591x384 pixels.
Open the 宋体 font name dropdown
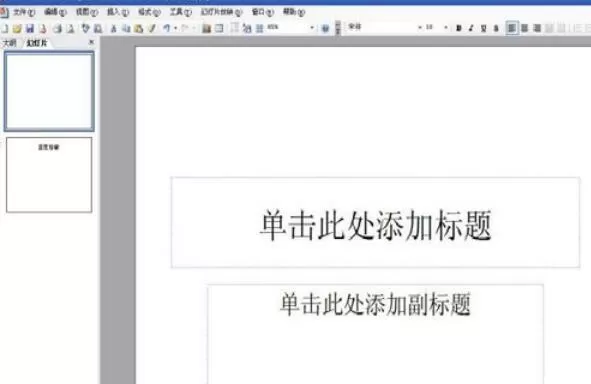click(x=420, y=28)
